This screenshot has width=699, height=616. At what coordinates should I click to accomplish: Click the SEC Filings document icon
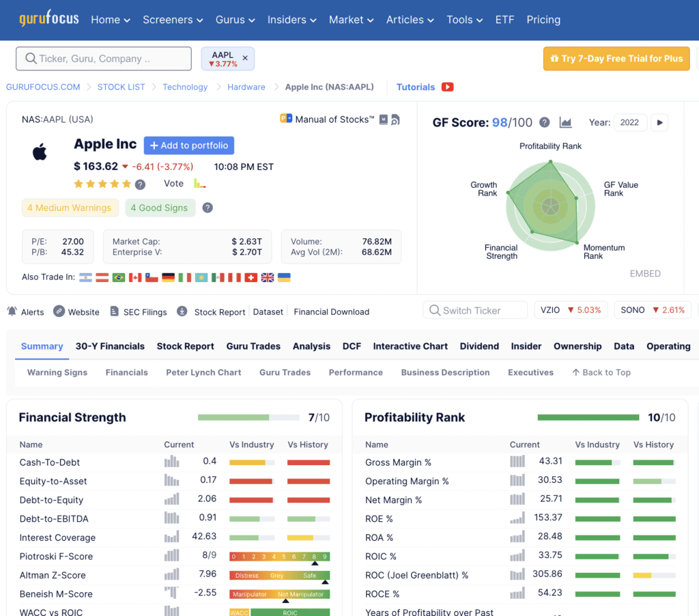(114, 311)
